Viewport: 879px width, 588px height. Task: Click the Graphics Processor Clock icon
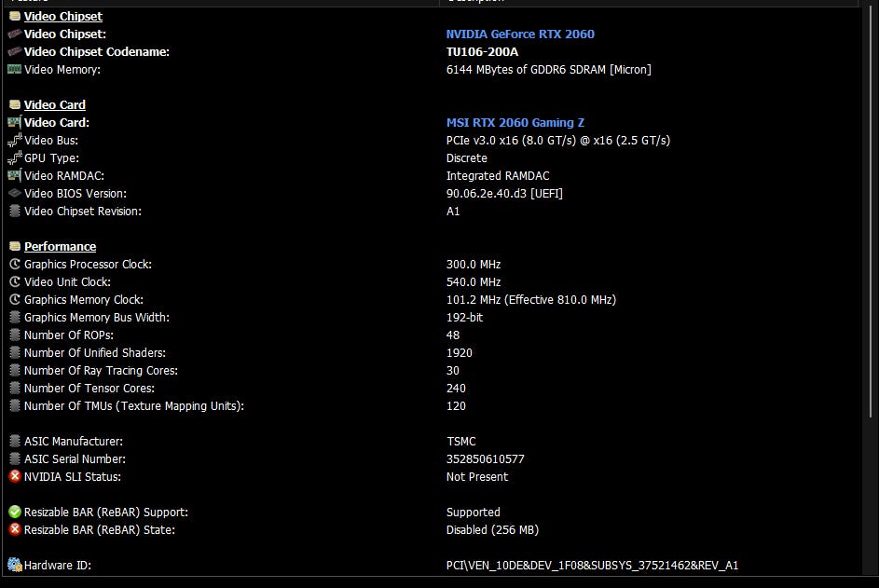15,265
